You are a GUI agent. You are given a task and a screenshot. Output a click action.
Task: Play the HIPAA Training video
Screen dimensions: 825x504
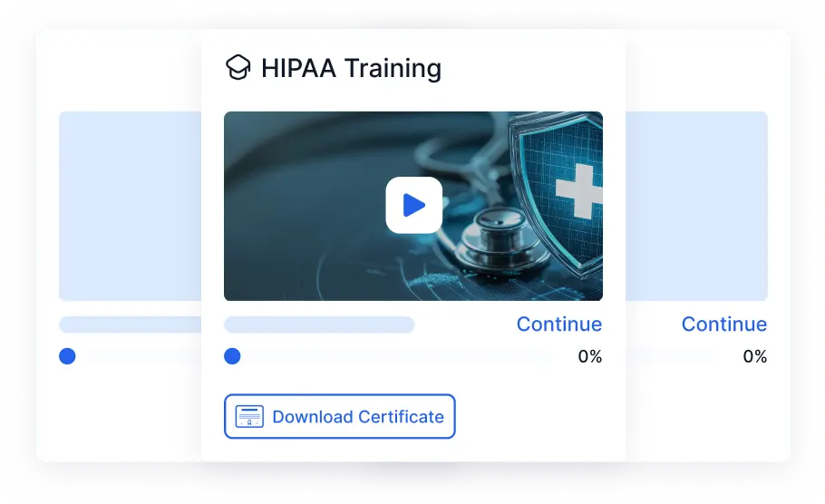click(413, 205)
